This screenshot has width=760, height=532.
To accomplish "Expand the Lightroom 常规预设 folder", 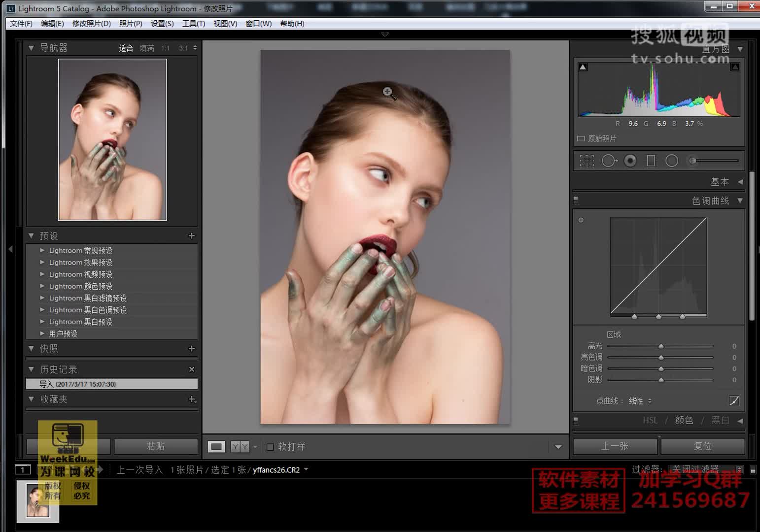I will (x=42, y=251).
